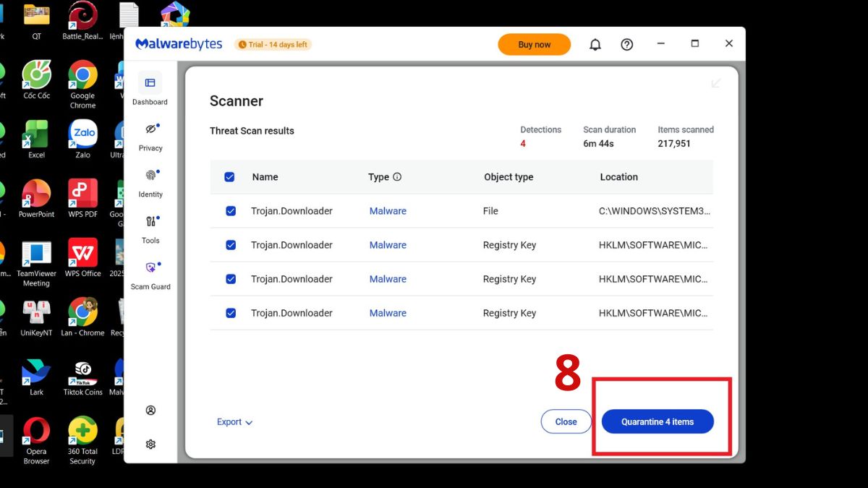The width and height of the screenshot is (868, 488).
Task: Open the Malware link in the File row
Action: pos(388,211)
